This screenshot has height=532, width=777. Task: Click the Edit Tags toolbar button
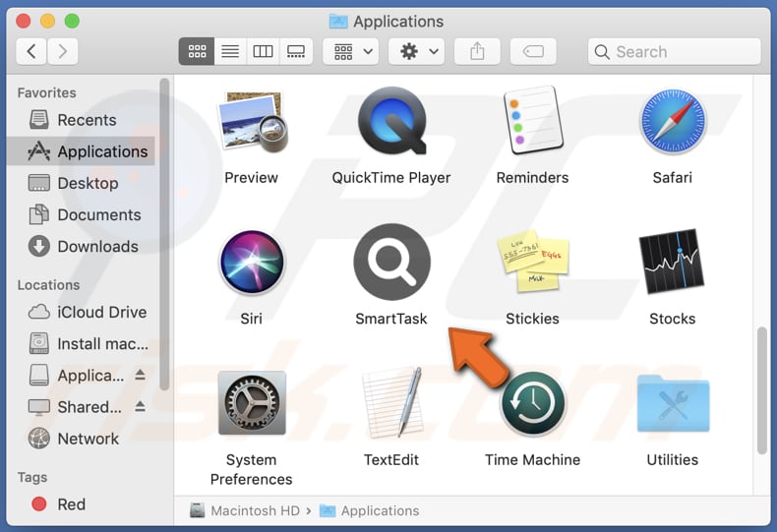[x=533, y=51]
